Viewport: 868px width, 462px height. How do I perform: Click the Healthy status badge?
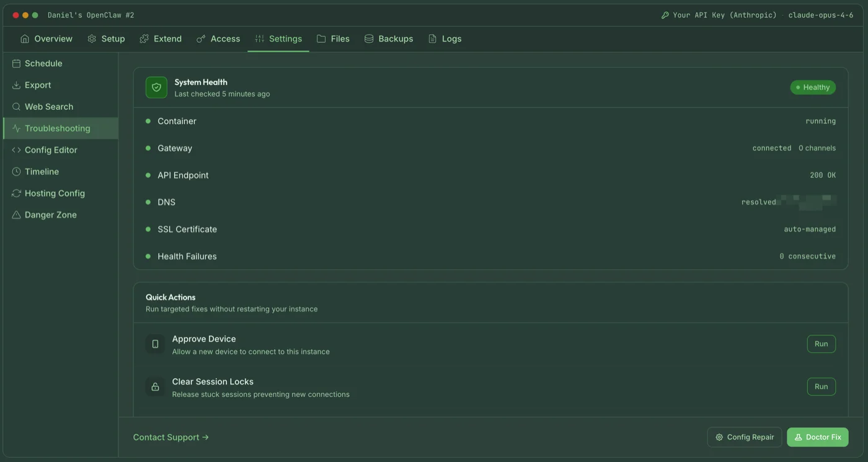(x=813, y=87)
